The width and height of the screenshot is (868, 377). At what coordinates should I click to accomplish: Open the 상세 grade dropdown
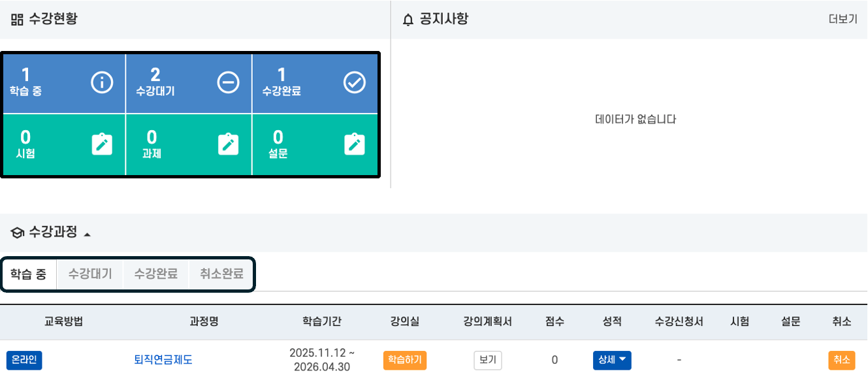click(x=613, y=360)
